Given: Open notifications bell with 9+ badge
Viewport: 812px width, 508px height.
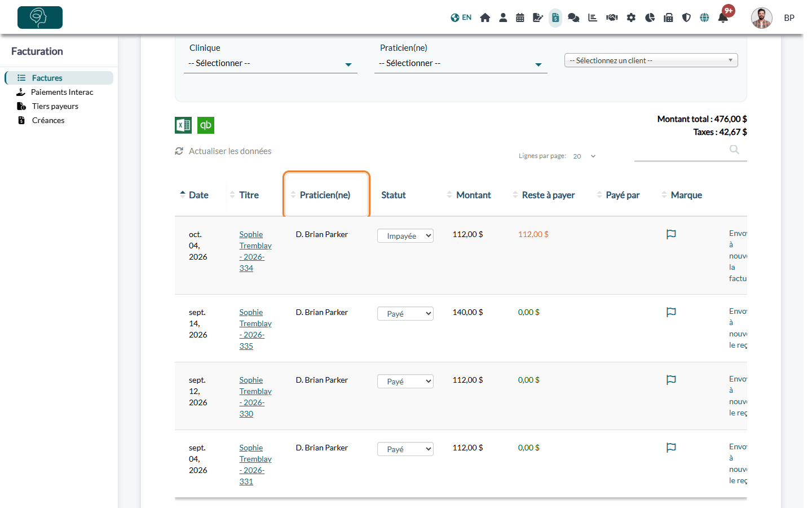Looking at the screenshot, I should pos(723,17).
